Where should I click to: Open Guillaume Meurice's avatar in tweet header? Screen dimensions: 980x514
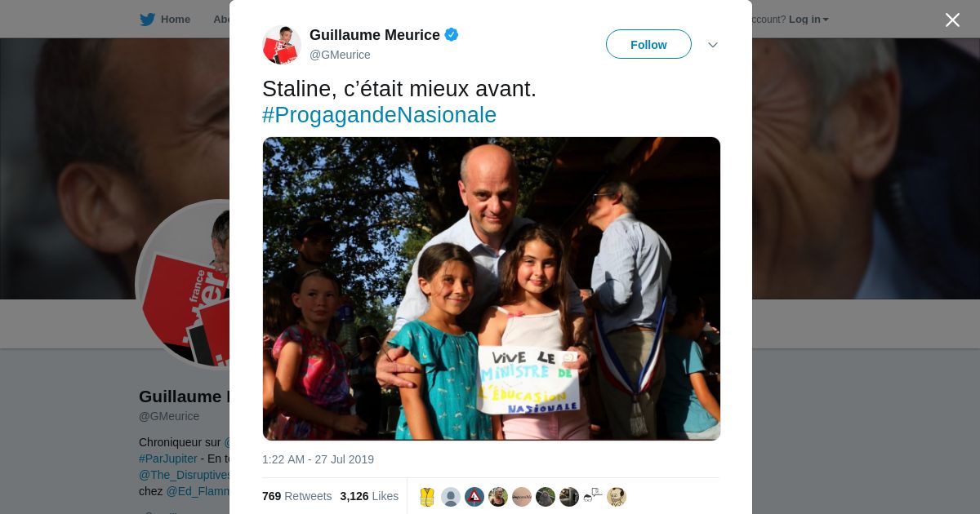pyautogui.click(x=282, y=45)
